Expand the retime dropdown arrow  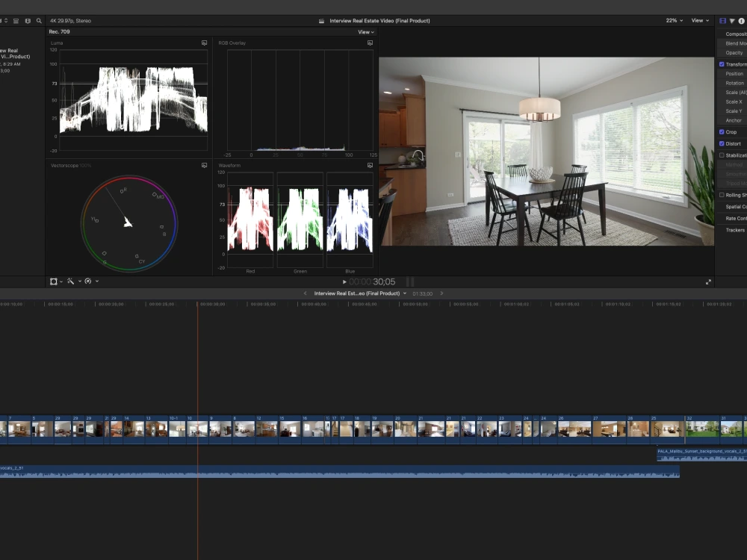click(97, 281)
